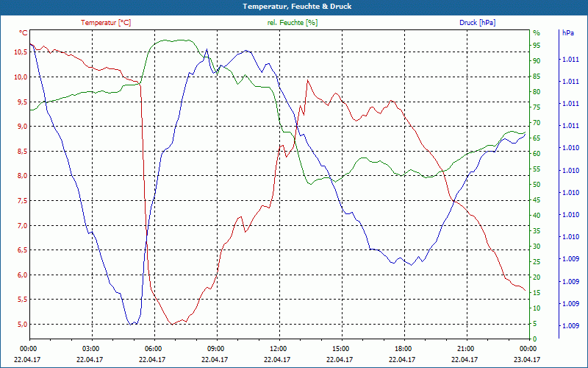Click the 20 tick on the green humidity axis
This screenshot has width=588, height=368.
(537, 277)
